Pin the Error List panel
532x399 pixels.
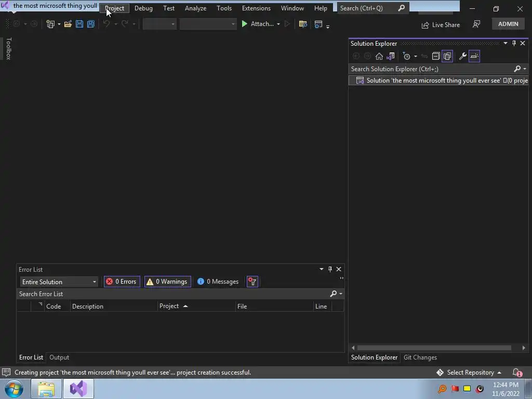[x=330, y=270]
